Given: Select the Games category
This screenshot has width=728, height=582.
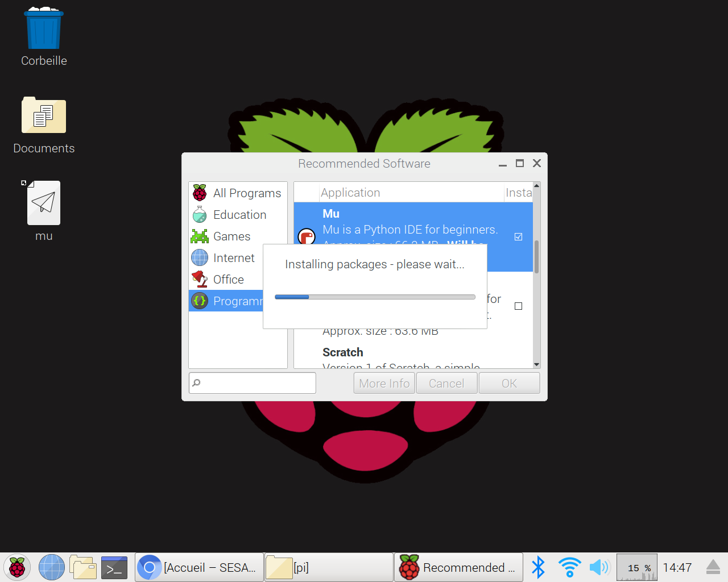Looking at the screenshot, I should coord(238,236).
